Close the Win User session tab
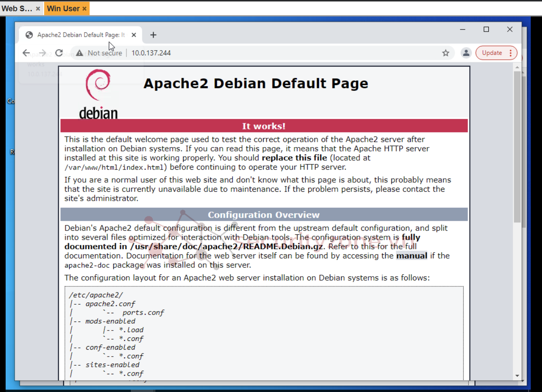Screen dimensions: 542x392 [x=84, y=9]
